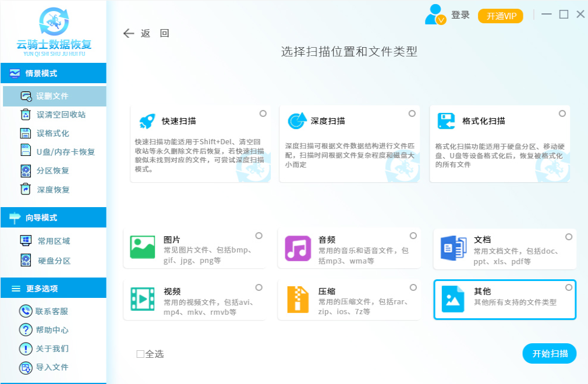Click the 误清空回收站 recycle bin icon

26,114
